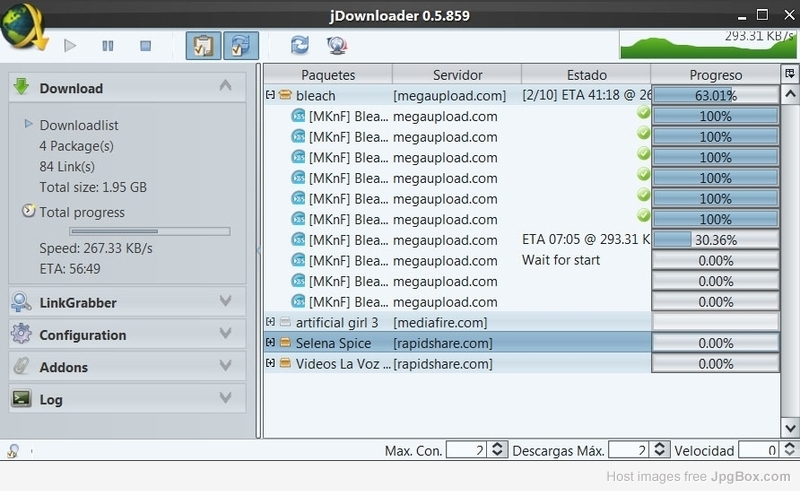Expand the artificial girl 3 package
The height and width of the screenshot is (491, 800).
(x=270, y=322)
